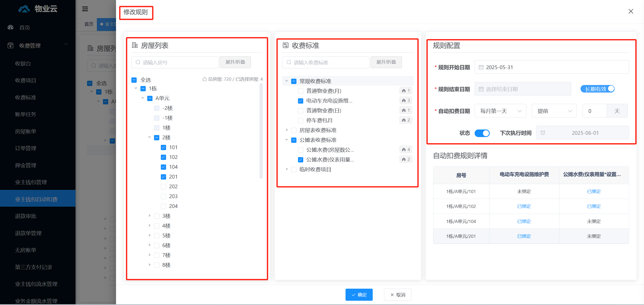Expand the 3楼 tree node
Viewport: 644px width, 305px height.
click(149, 216)
